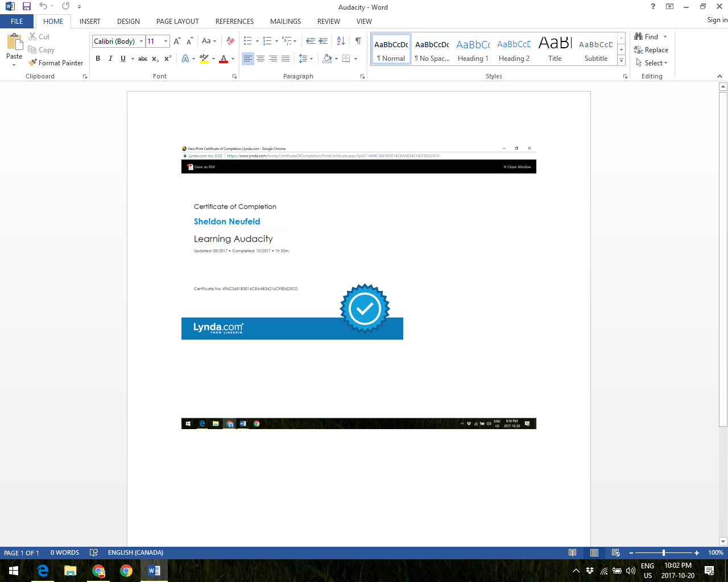The height and width of the screenshot is (582, 728).
Task: Click the Paste clipboard icon
Action: [14, 42]
